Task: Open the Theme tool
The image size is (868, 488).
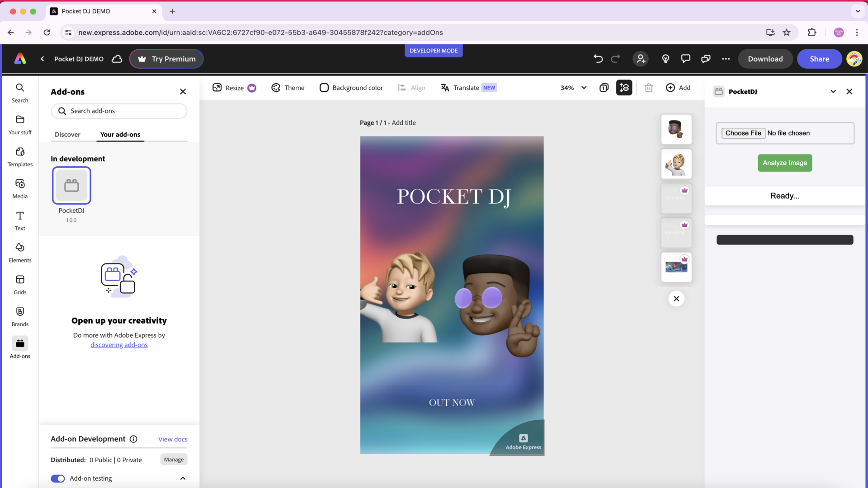Action: point(288,88)
